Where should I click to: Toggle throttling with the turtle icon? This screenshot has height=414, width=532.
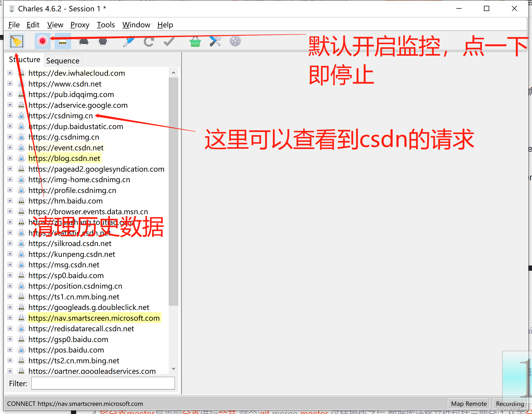(84, 41)
